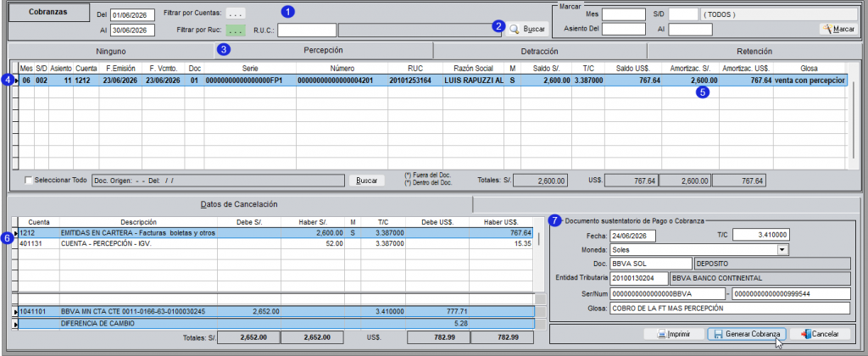Click the Cobranzas title button

(48, 13)
